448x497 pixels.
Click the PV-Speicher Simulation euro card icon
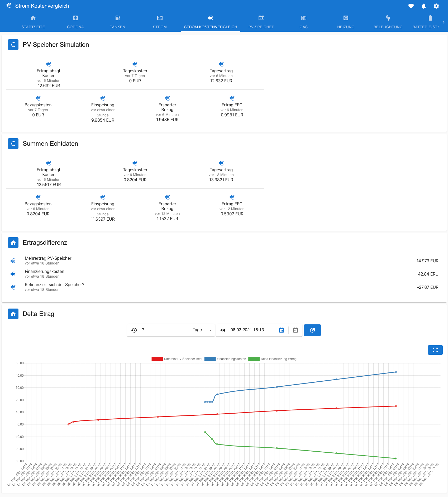tap(13, 45)
